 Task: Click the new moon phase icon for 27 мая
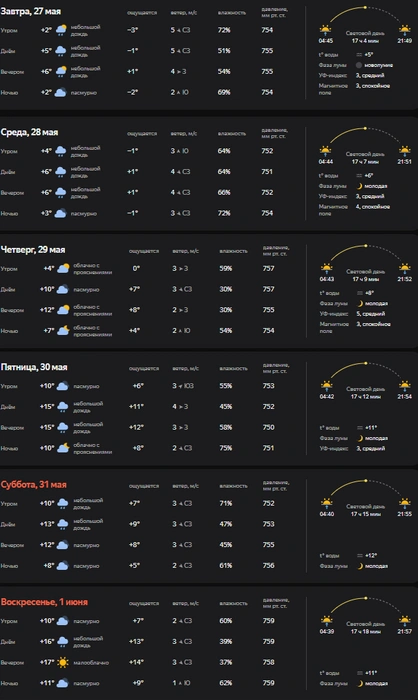click(x=359, y=65)
